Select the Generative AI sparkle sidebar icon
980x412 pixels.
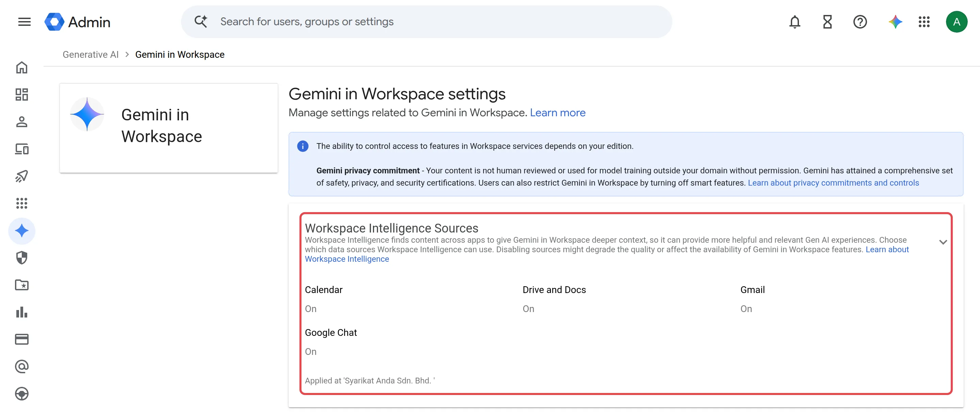click(x=22, y=231)
